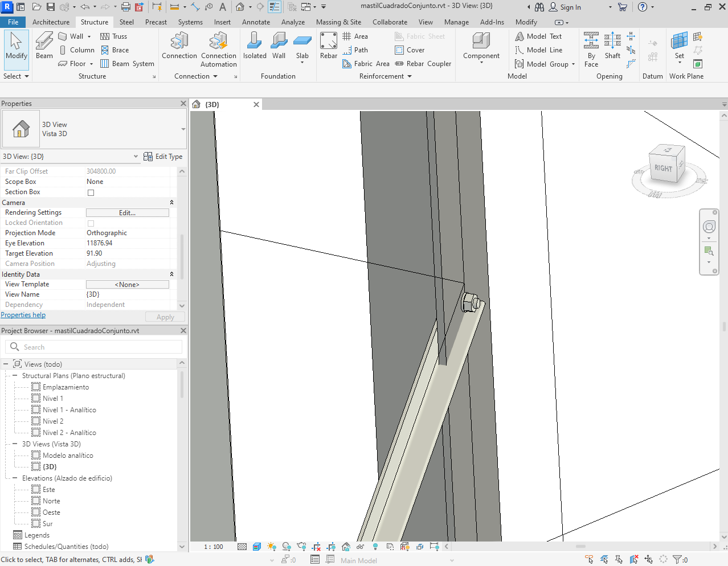Switch to the Annotate ribbon tab
Viewport: 728px width, 566px height.
[256, 22]
